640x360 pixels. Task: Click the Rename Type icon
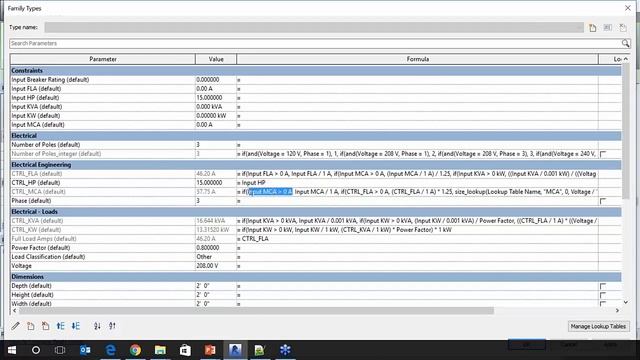tap(608, 28)
